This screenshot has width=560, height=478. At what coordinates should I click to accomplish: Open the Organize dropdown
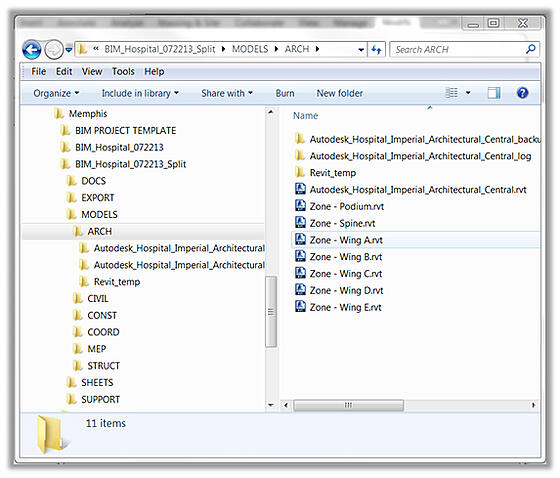pyautogui.click(x=56, y=93)
